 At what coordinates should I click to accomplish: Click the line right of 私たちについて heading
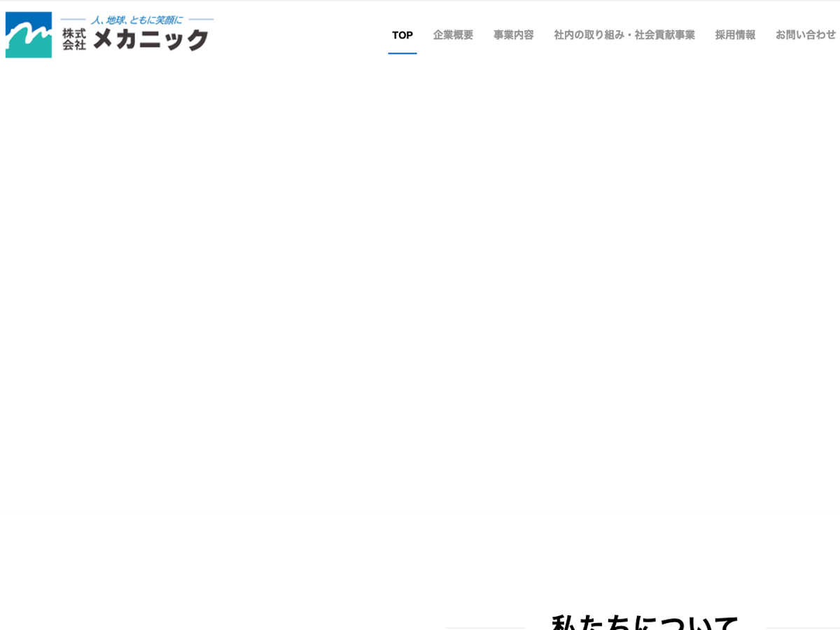[x=803, y=628]
